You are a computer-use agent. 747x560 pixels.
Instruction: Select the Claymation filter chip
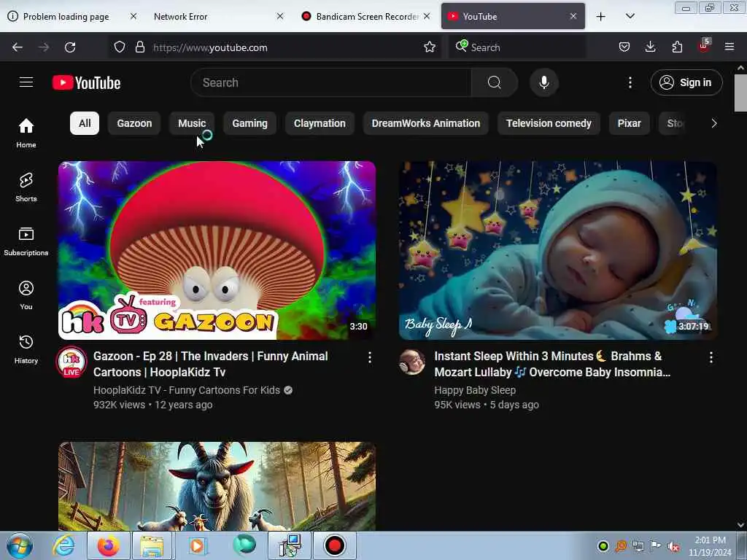coord(320,123)
